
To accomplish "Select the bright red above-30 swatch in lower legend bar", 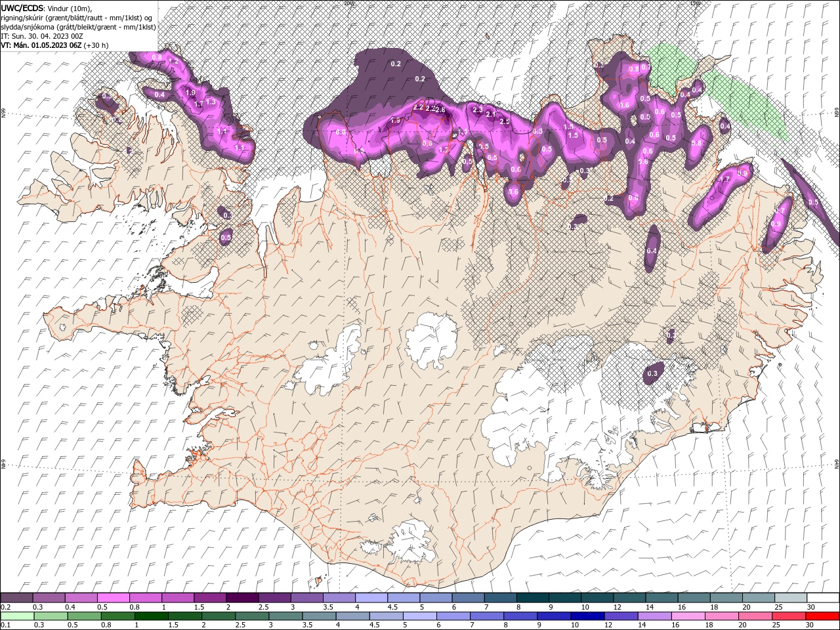I will click(822, 616).
